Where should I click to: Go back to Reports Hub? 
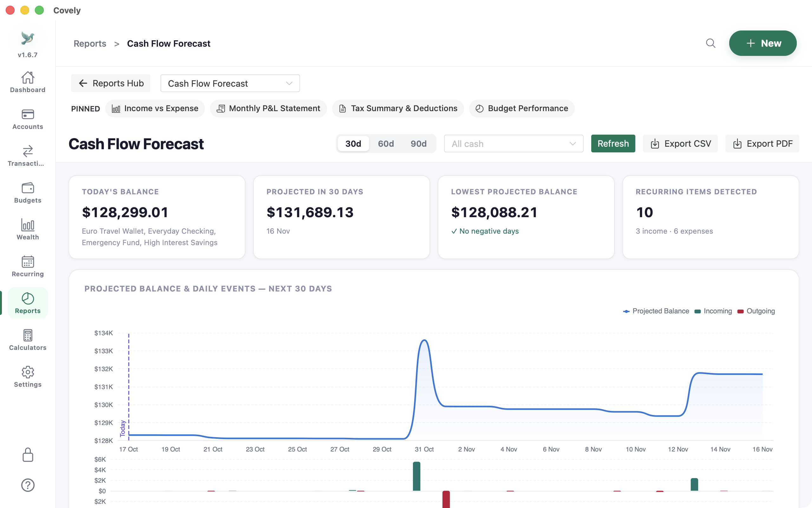(x=111, y=83)
